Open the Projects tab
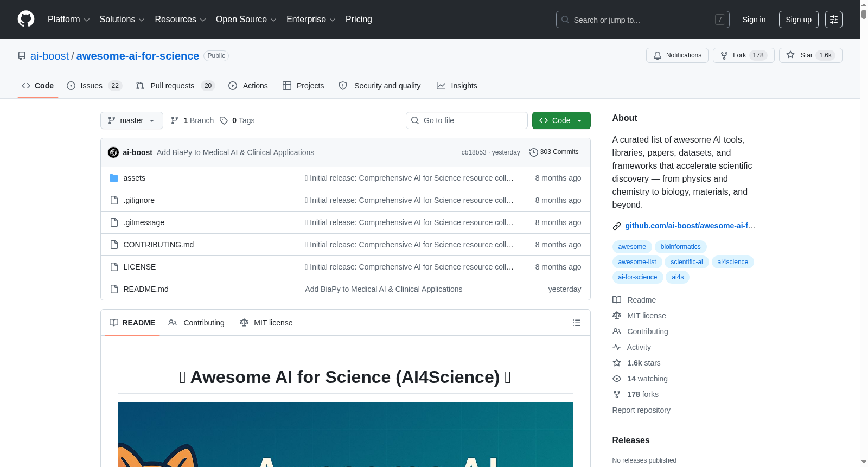 303,86
